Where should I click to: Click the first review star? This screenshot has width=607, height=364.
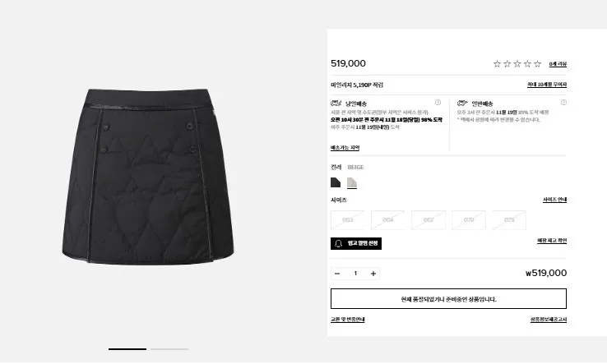[x=497, y=64]
